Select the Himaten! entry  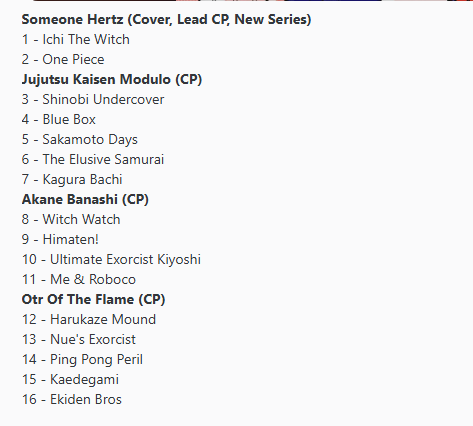(60, 240)
